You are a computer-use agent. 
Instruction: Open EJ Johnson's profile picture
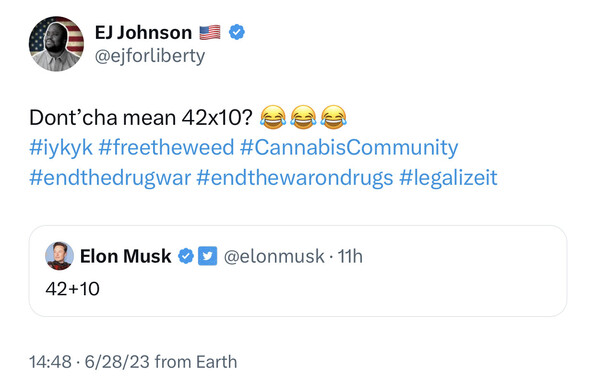click(x=56, y=44)
